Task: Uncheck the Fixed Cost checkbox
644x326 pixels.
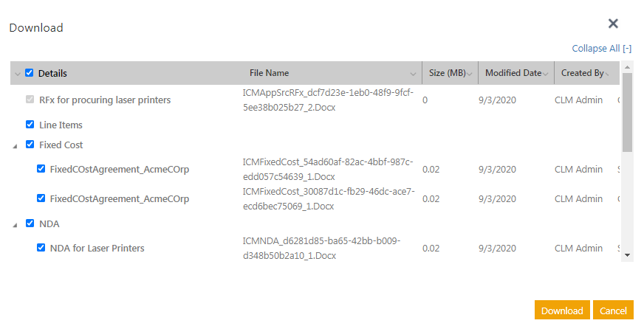Action: tap(30, 145)
